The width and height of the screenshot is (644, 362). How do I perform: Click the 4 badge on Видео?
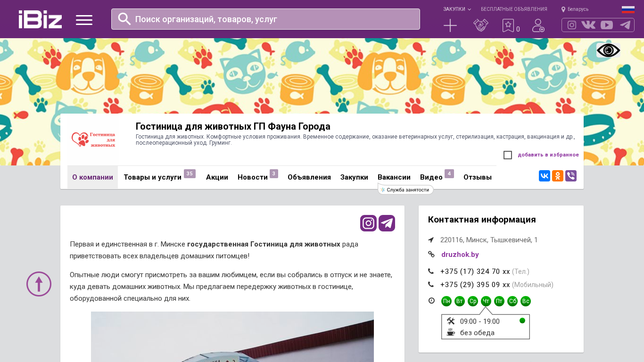(x=449, y=173)
